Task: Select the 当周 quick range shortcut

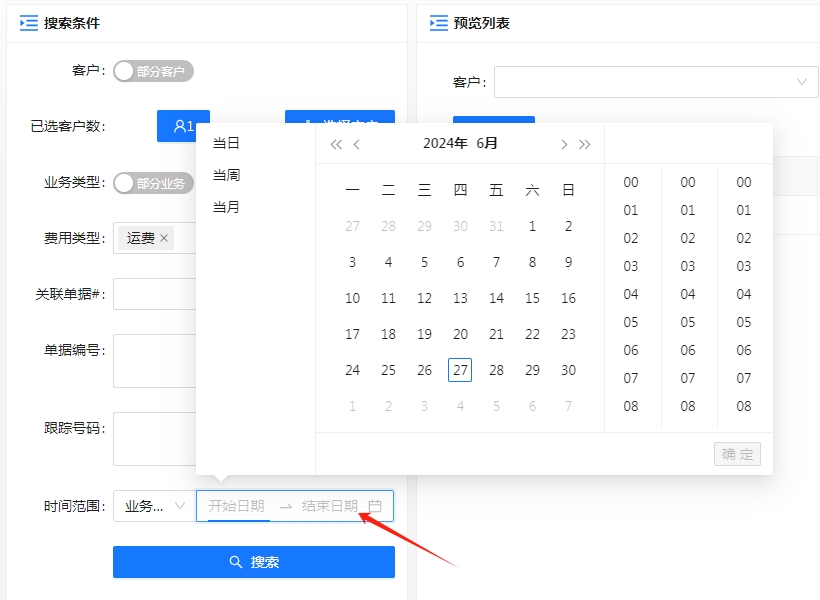Action: pos(226,175)
